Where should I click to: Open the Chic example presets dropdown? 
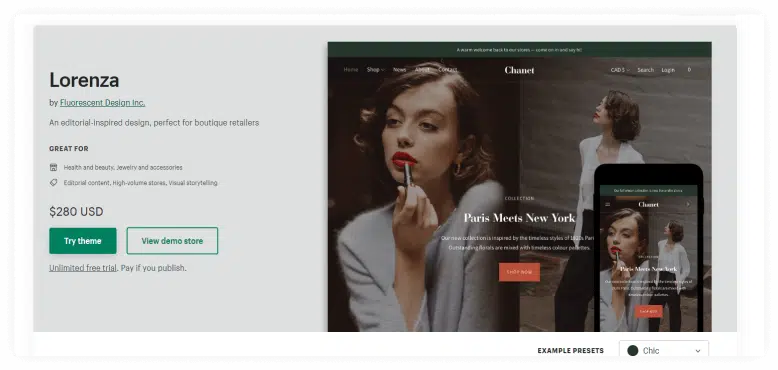tap(664, 350)
